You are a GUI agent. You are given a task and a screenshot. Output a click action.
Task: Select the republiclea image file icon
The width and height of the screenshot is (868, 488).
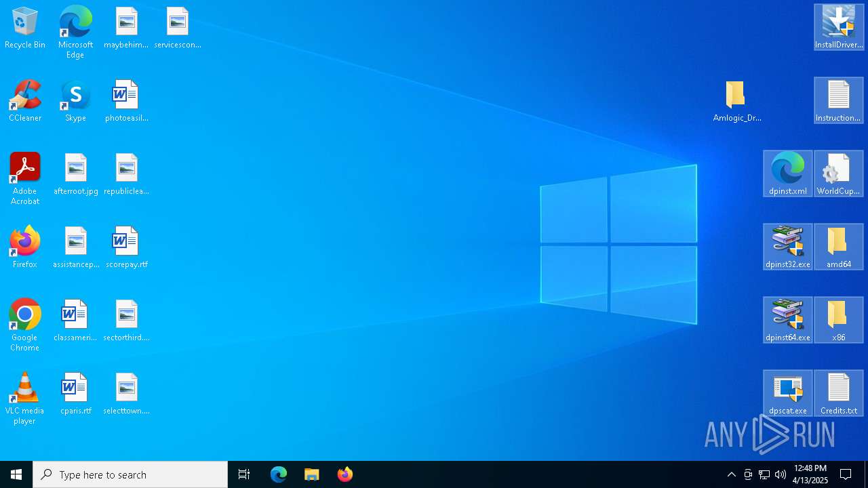(126, 174)
